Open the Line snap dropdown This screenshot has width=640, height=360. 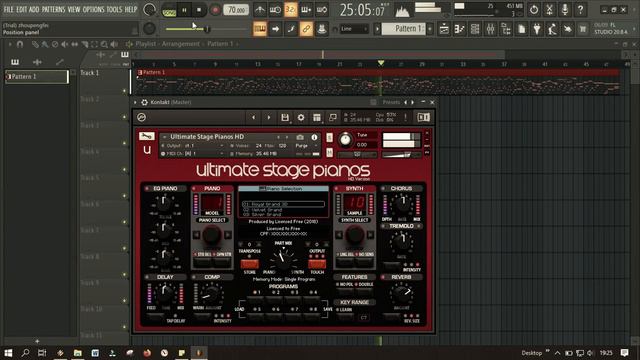pos(353,29)
